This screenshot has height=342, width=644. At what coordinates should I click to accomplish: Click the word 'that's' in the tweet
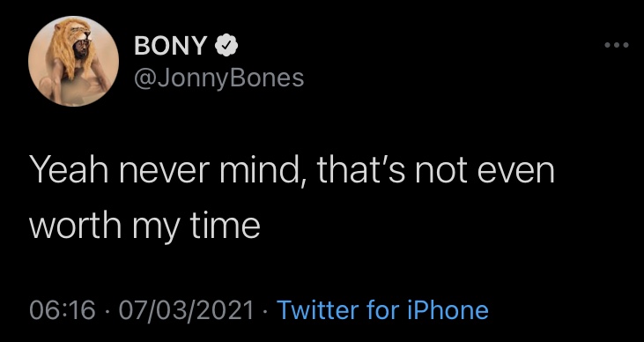[x=361, y=169]
